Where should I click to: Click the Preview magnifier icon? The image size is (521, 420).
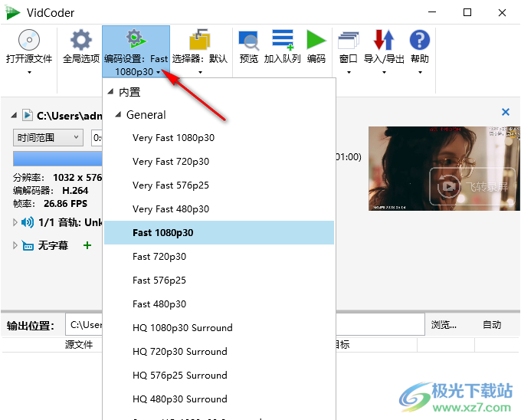248,40
